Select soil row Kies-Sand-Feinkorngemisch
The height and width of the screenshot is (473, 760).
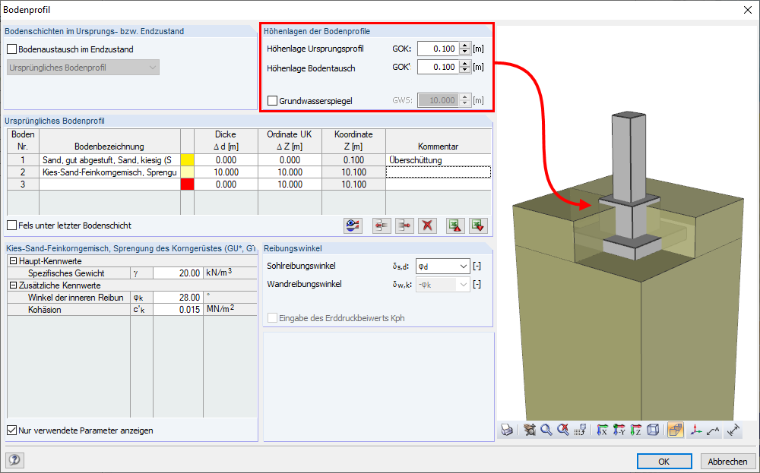pos(110,172)
